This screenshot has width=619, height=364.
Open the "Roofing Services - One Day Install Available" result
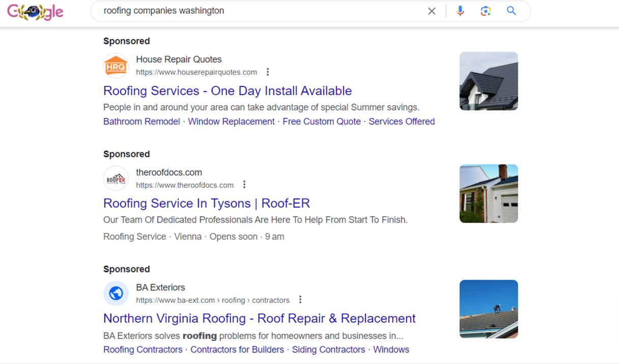point(227,91)
